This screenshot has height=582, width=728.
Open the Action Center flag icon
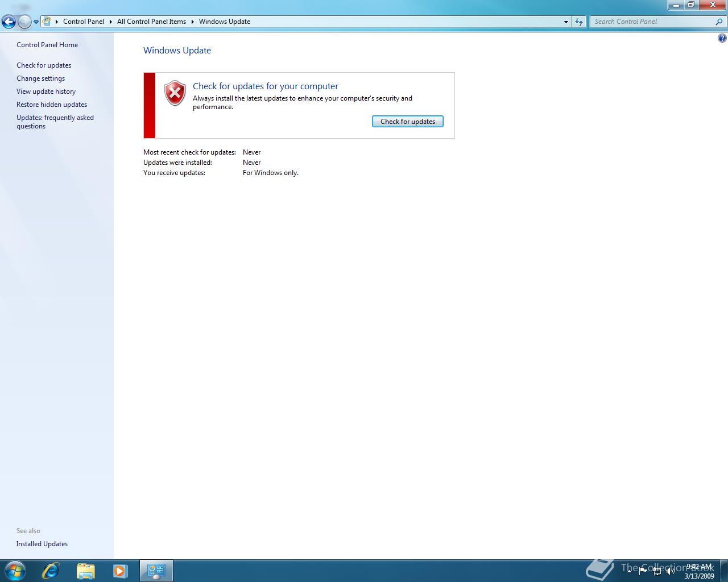point(643,571)
